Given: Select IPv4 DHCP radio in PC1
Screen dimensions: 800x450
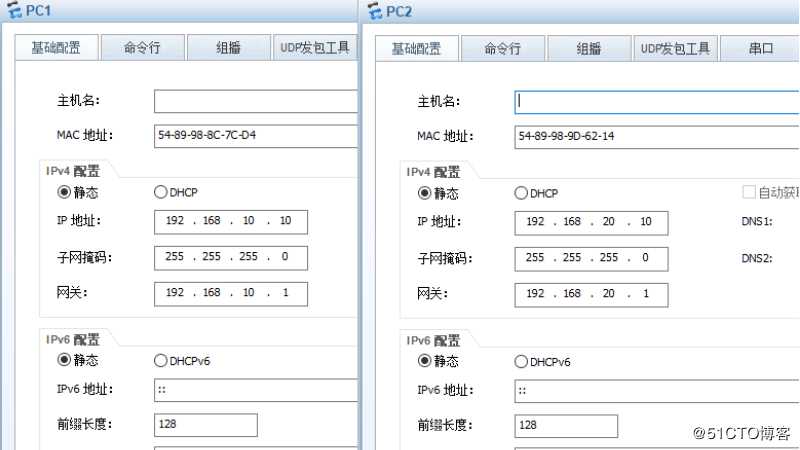Looking at the screenshot, I should tap(160, 192).
